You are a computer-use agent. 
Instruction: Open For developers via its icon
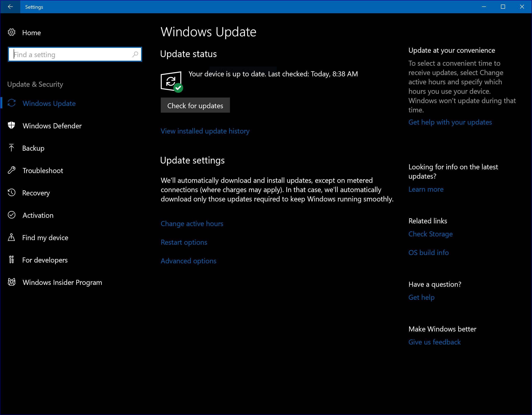tap(11, 260)
